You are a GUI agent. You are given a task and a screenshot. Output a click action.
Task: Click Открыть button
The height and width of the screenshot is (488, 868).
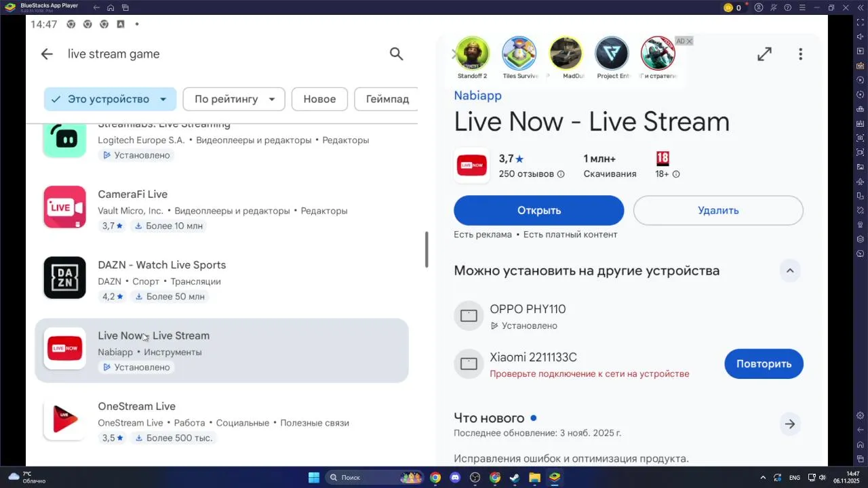pos(539,210)
